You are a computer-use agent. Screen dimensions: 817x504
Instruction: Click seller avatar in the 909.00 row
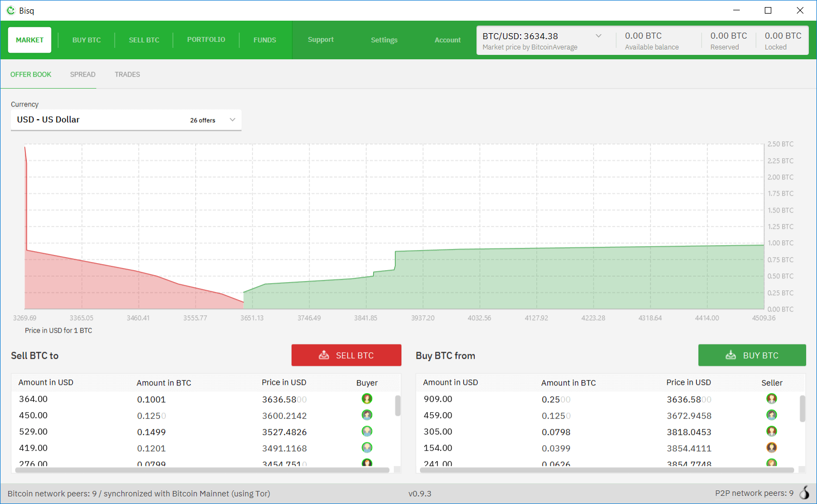coord(772,399)
